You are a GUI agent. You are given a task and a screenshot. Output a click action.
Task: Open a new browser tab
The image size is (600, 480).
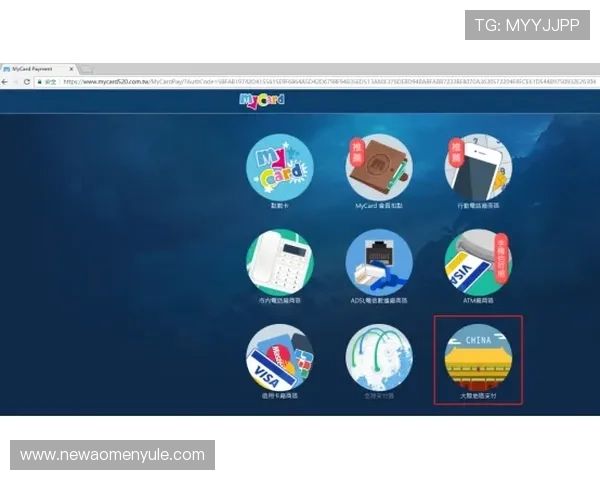point(87,69)
